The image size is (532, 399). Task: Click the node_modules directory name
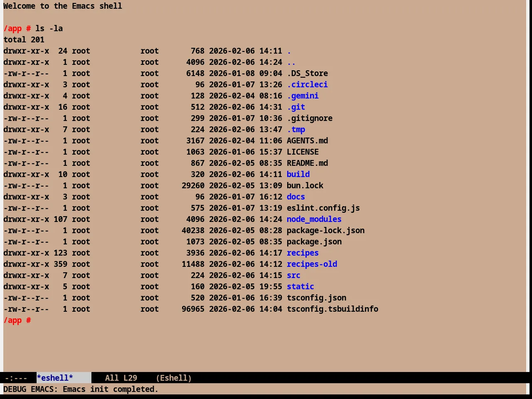pyautogui.click(x=314, y=219)
